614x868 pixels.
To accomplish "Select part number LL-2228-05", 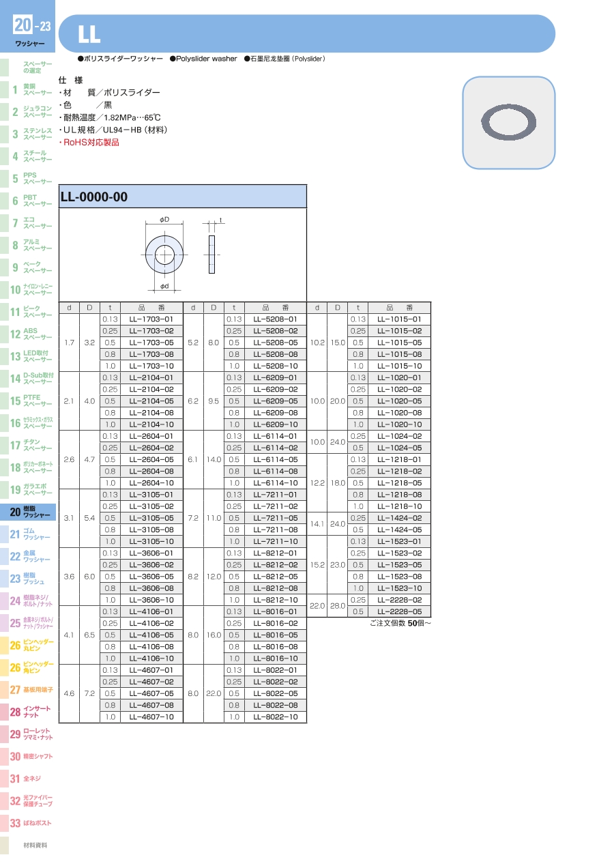I will click(399, 611).
